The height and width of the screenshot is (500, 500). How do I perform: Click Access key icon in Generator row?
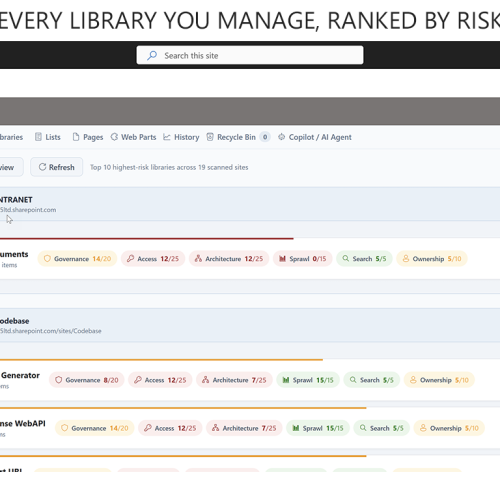click(x=138, y=380)
